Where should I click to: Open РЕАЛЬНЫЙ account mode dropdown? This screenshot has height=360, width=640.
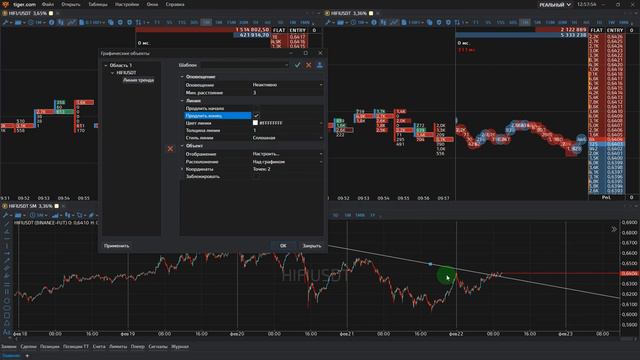555,5
